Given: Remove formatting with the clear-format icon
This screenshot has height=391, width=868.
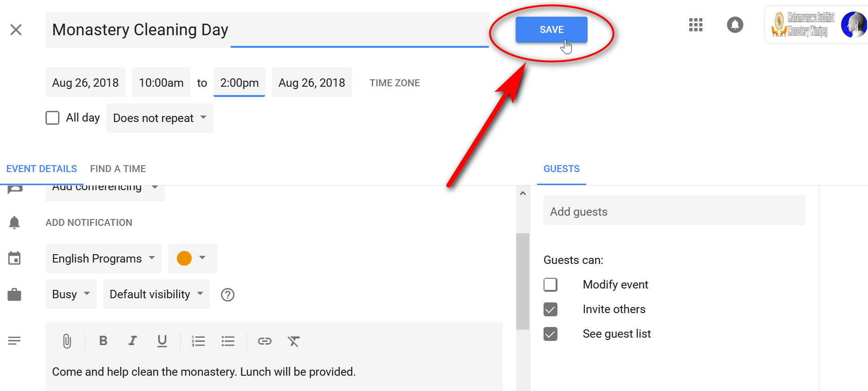Looking at the screenshot, I should 293,341.
